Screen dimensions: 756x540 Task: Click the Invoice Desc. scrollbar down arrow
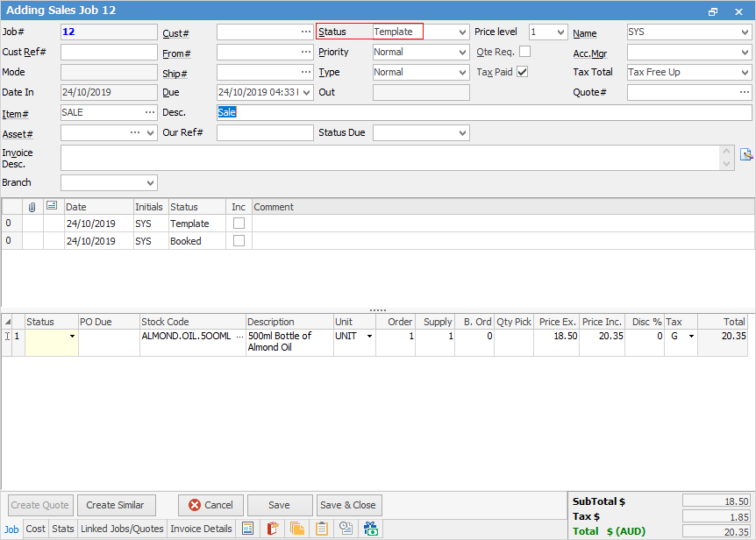727,164
